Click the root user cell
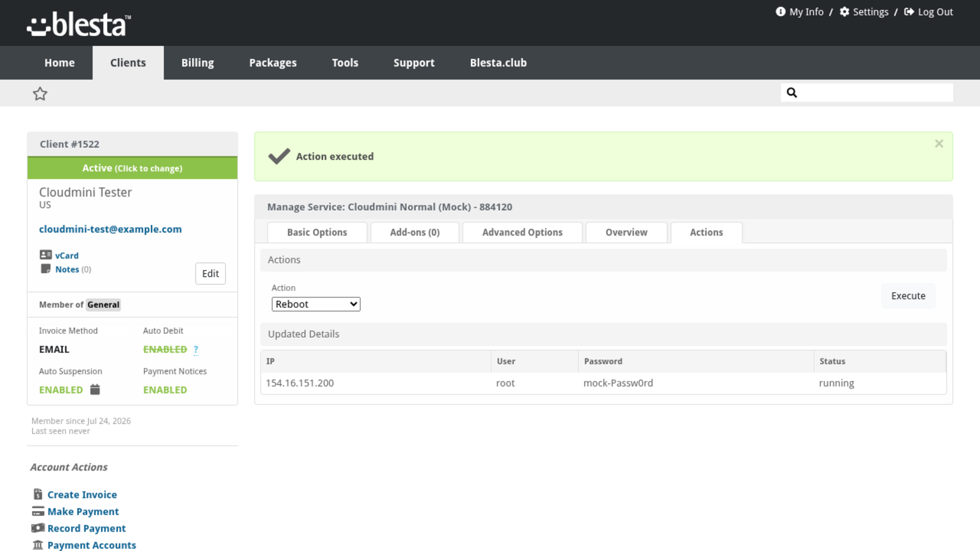The height and width of the screenshot is (551, 980). [x=505, y=383]
